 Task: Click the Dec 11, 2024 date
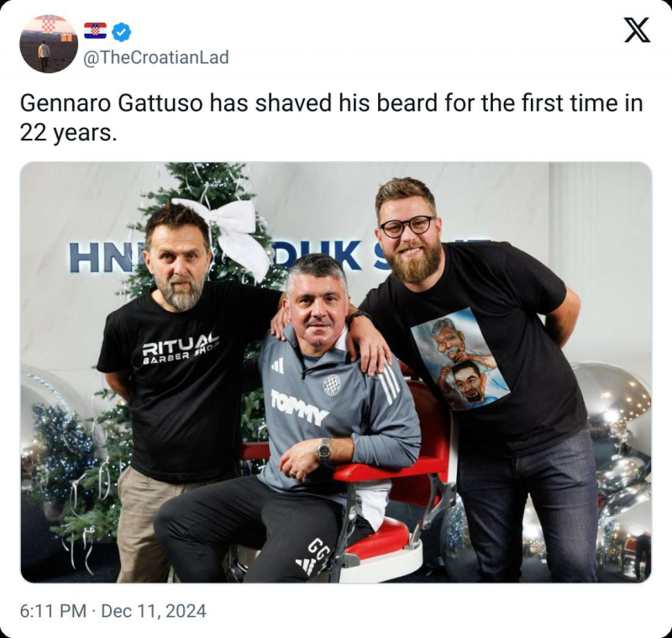(154, 611)
